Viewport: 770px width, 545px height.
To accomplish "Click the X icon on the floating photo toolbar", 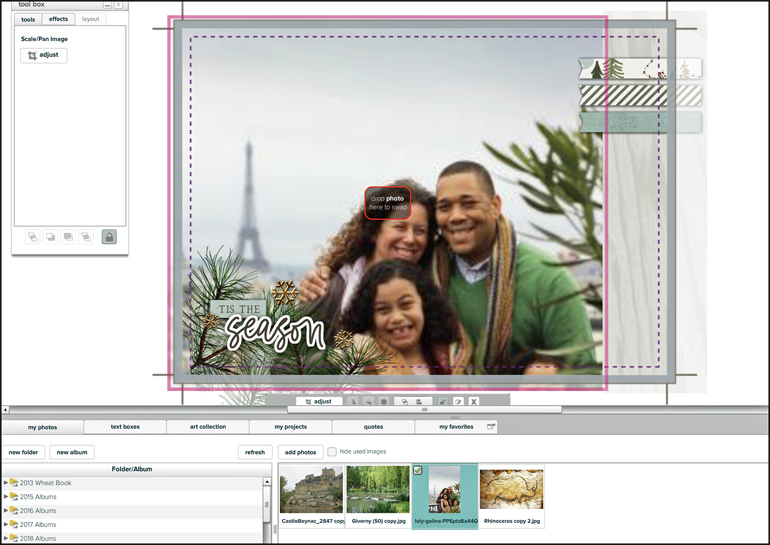I will tap(474, 402).
